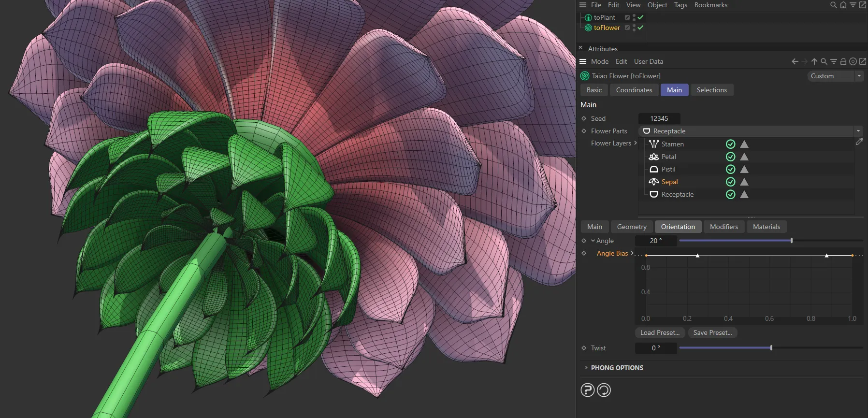The height and width of the screenshot is (418, 868).
Task: Toggle toPlant visibility dots
Action: pos(634,17)
